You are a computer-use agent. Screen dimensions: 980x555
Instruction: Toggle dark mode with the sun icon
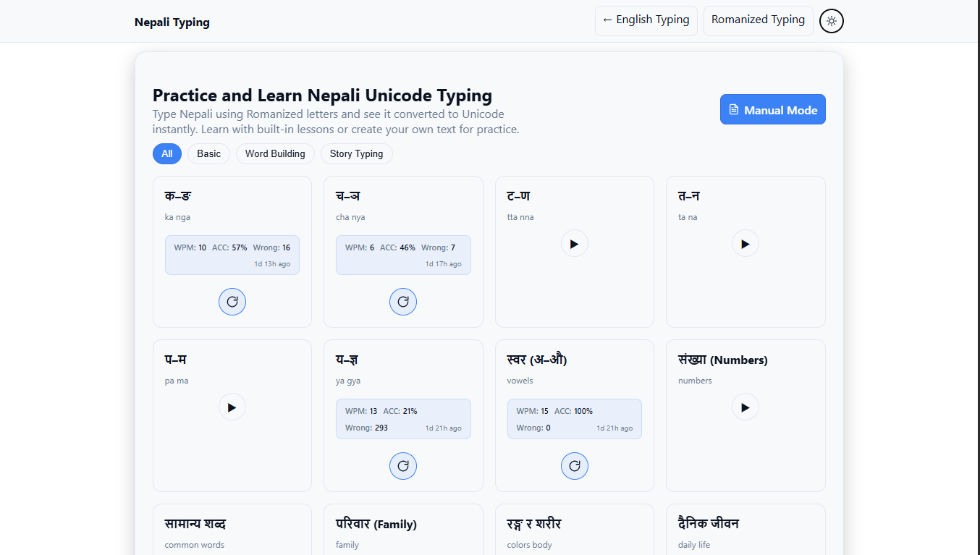click(831, 20)
